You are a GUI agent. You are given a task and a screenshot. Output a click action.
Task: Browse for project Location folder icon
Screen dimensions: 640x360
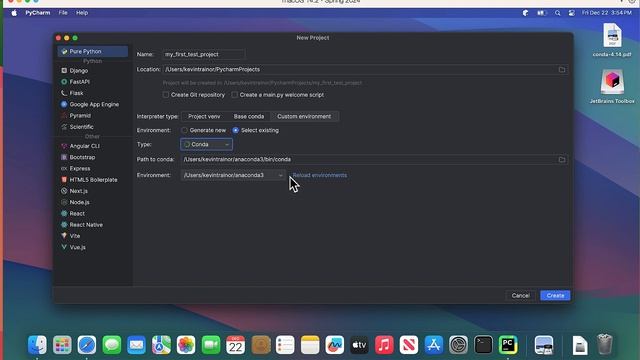tap(562, 69)
